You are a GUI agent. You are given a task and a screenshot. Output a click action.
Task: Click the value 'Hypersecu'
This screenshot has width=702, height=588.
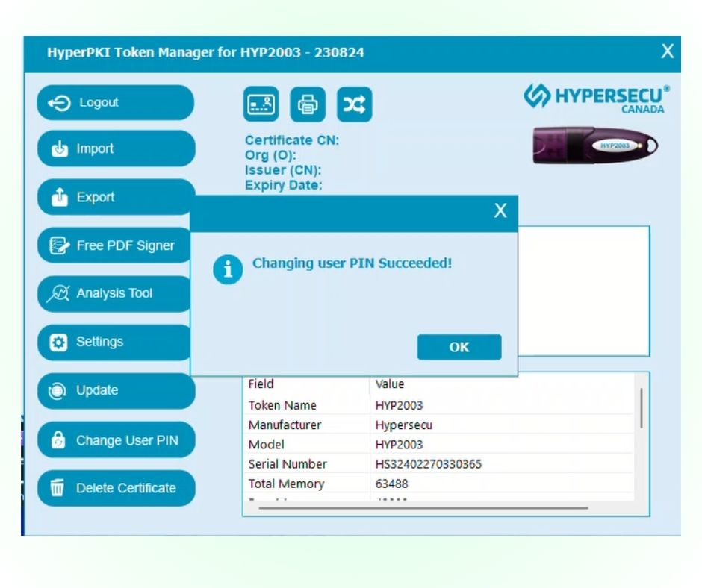click(404, 425)
